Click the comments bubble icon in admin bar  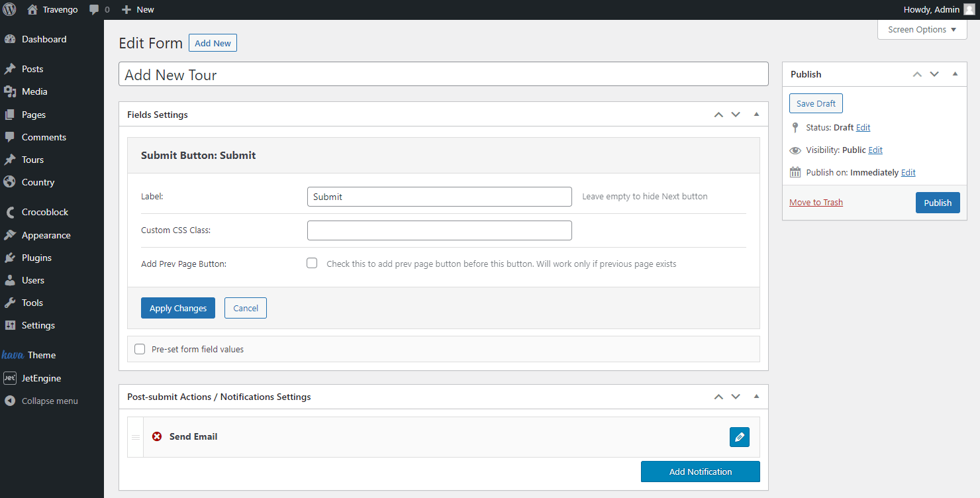(94, 10)
